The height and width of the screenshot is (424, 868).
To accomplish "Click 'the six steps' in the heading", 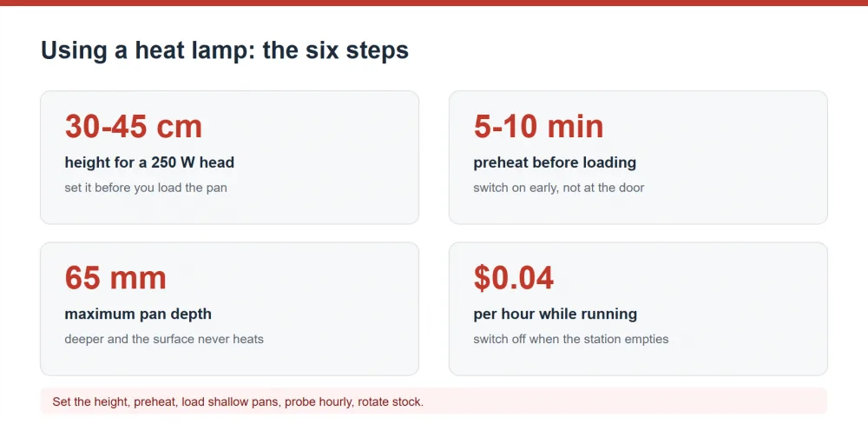I will click(335, 50).
